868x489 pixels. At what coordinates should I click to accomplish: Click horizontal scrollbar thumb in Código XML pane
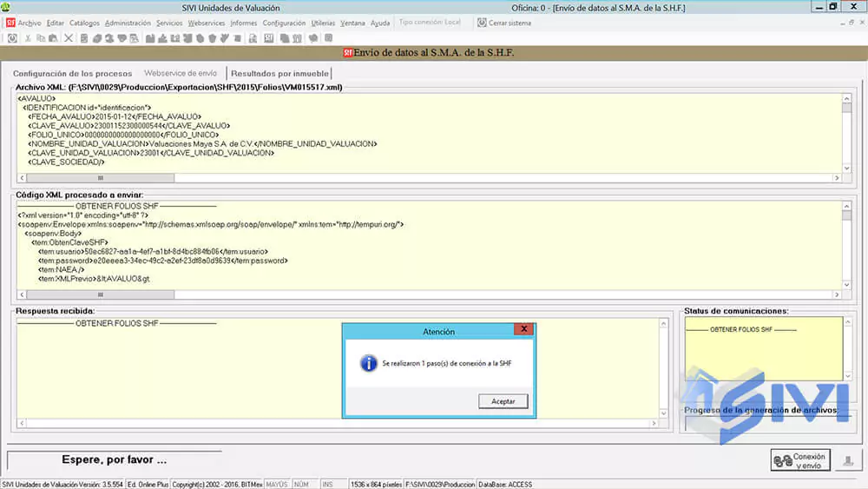click(x=100, y=294)
